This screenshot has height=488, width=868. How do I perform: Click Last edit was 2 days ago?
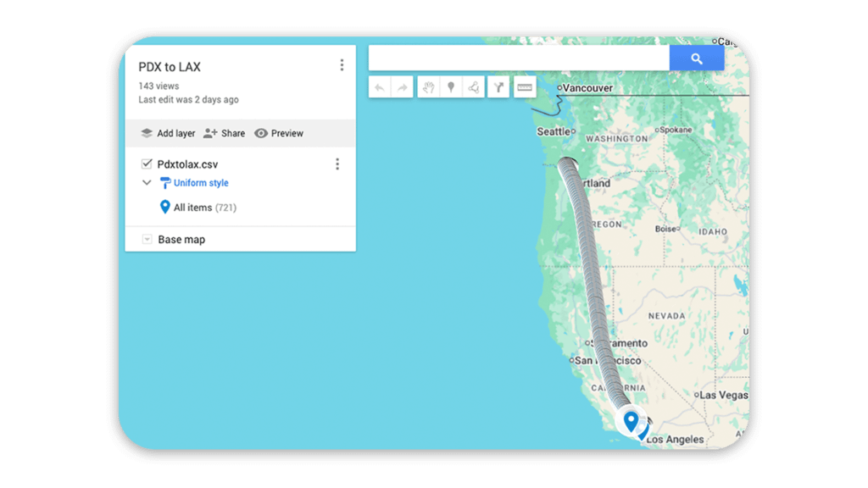pos(189,100)
